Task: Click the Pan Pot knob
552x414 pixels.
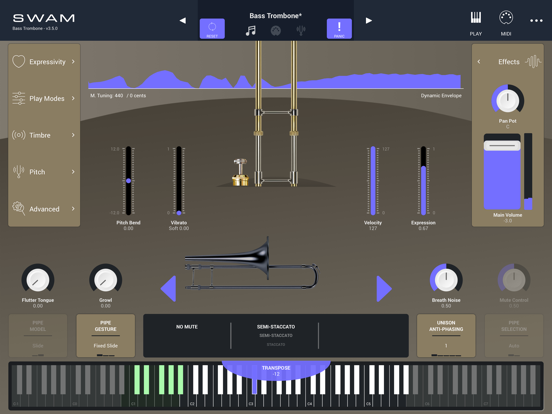Action: tap(508, 99)
